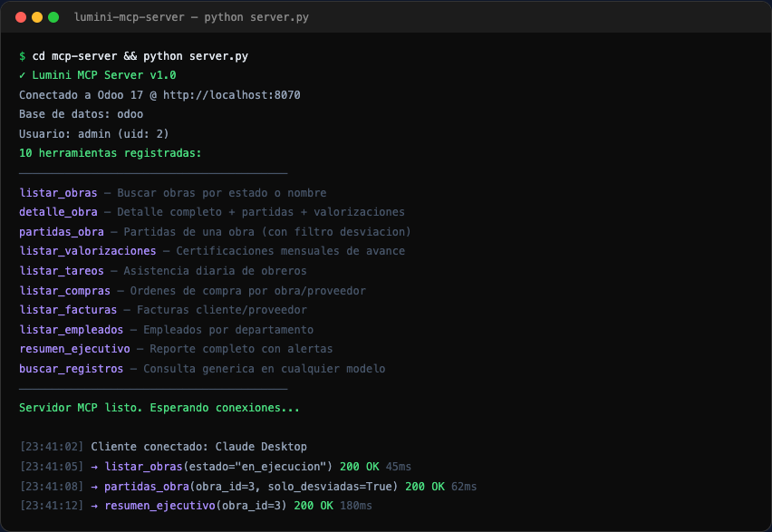
Task: Click '10 herramientas registradas:' heading
Action: (111, 153)
